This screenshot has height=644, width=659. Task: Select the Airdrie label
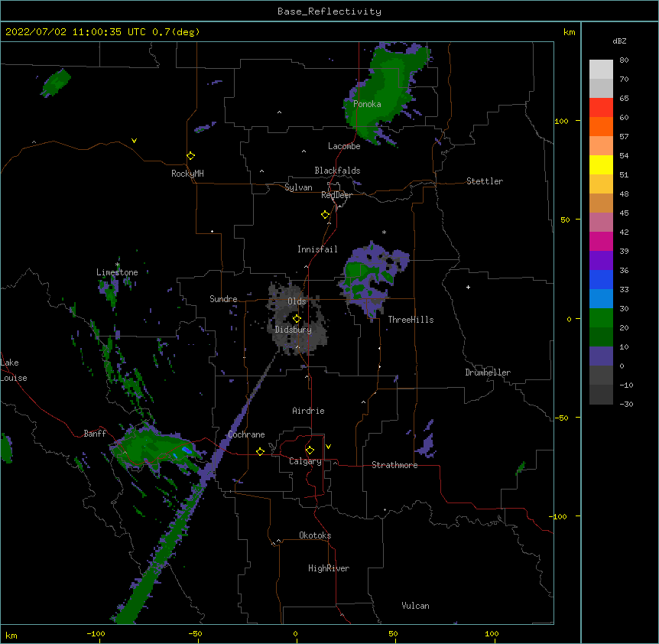pos(309,411)
